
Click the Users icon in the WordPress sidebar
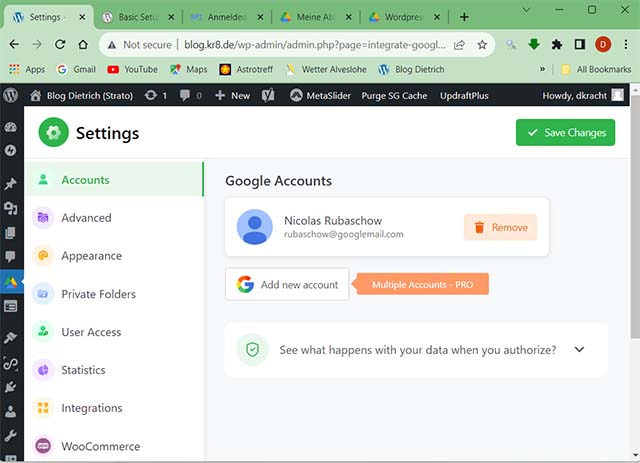(x=11, y=411)
